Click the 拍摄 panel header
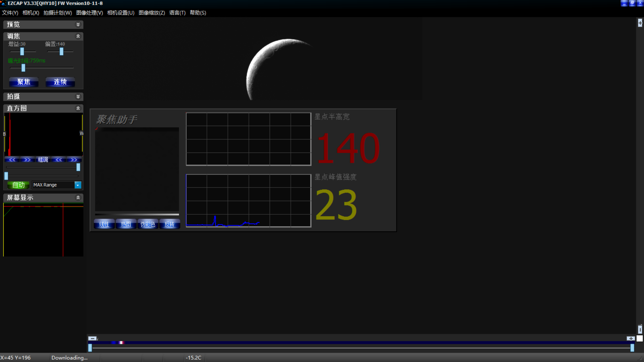This screenshot has width=644, height=362. [x=43, y=97]
